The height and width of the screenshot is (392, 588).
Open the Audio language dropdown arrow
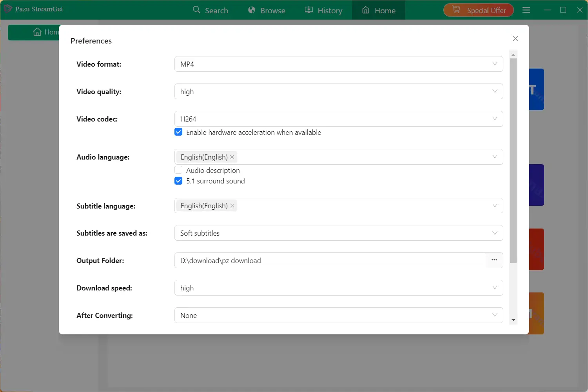(495, 157)
